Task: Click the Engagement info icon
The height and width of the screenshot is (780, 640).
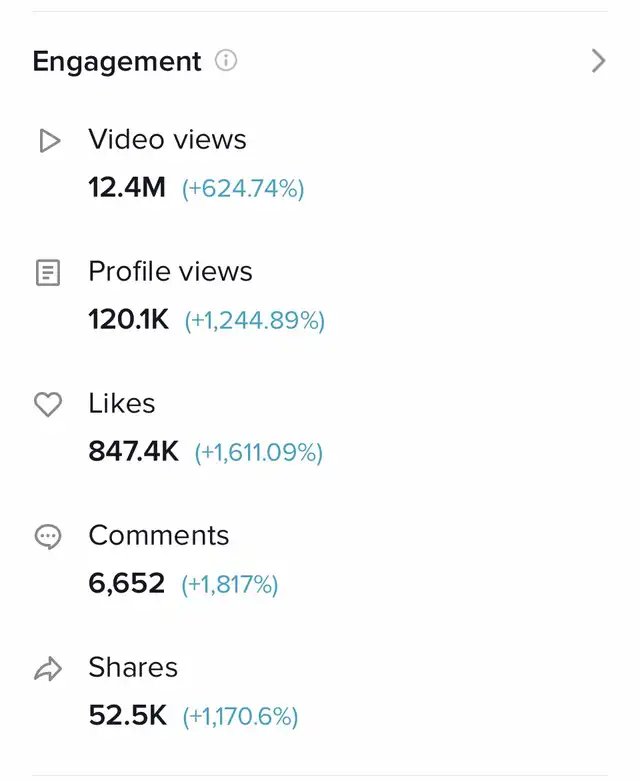Action: click(226, 61)
